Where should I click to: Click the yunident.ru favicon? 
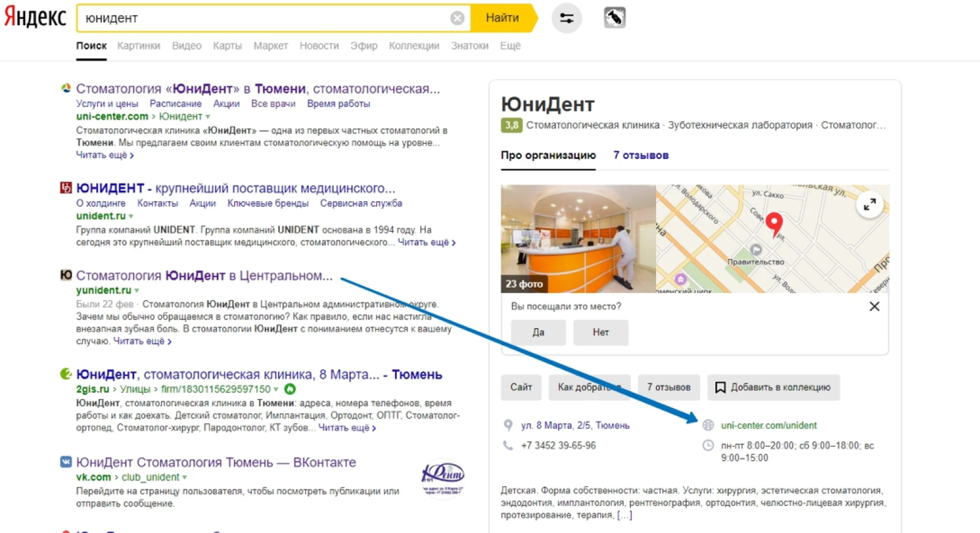tap(66, 275)
